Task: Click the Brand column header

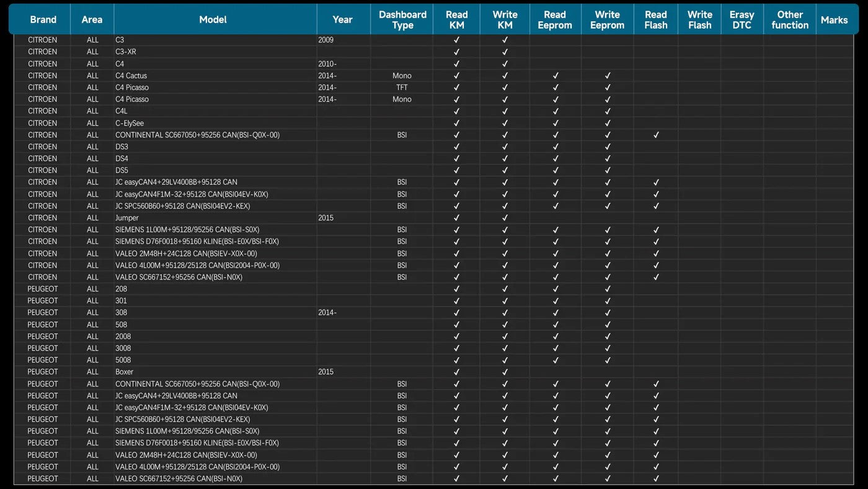Action: click(43, 20)
